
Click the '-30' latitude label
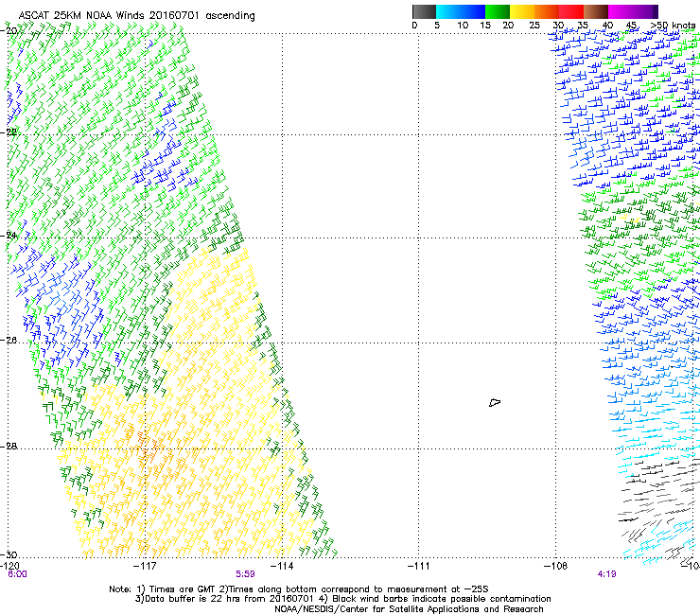[9, 554]
